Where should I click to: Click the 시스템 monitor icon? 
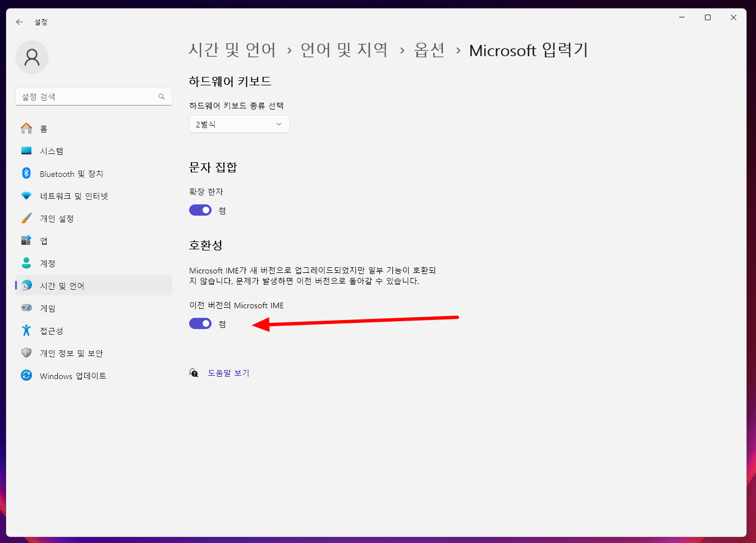[x=26, y=151]
